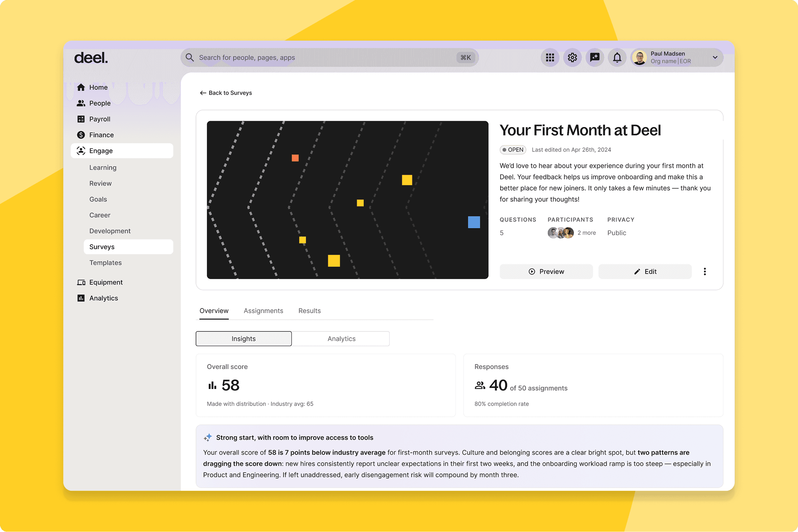Screen dimensions: 798x532
Task: Select the Overview tab
Action: (x=214, y=311)
